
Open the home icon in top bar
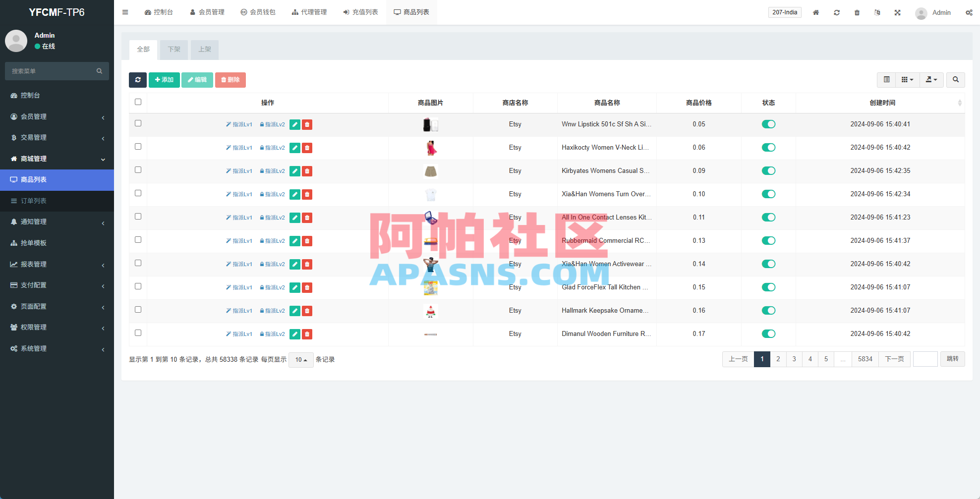point(816,12)
